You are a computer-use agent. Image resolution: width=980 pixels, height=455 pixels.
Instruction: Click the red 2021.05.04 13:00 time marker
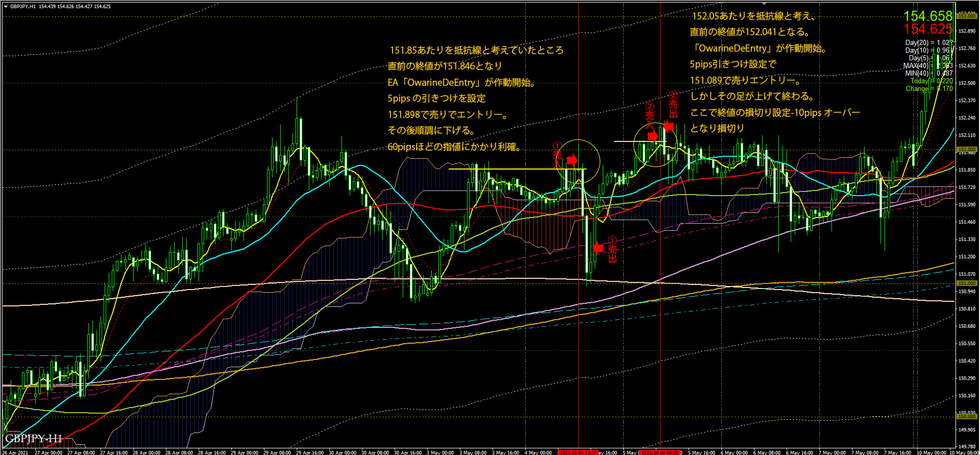pos(578,452)
